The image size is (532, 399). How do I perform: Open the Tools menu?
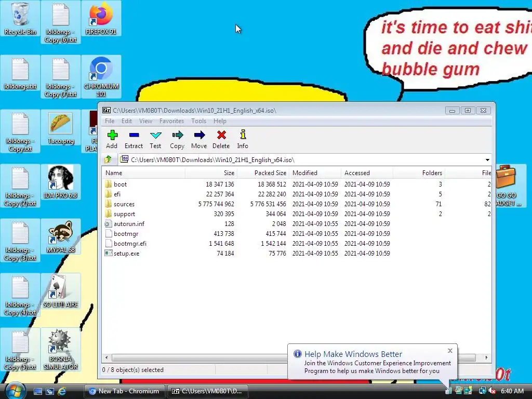coord(198,121)
